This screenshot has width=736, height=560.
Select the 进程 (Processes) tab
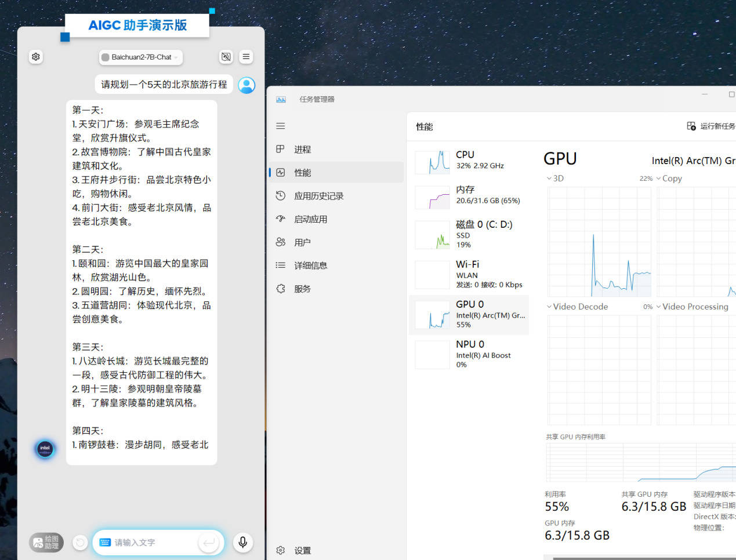coord(302,150)
